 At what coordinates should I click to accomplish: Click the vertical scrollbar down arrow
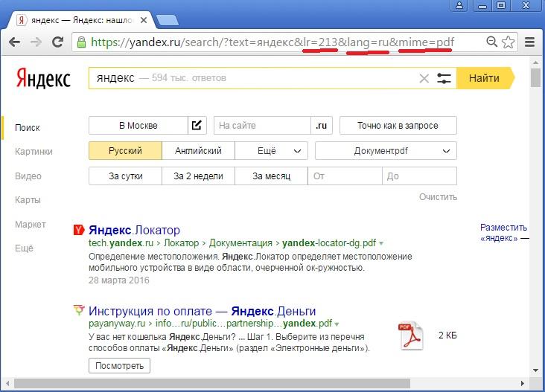tap(535, 370)
